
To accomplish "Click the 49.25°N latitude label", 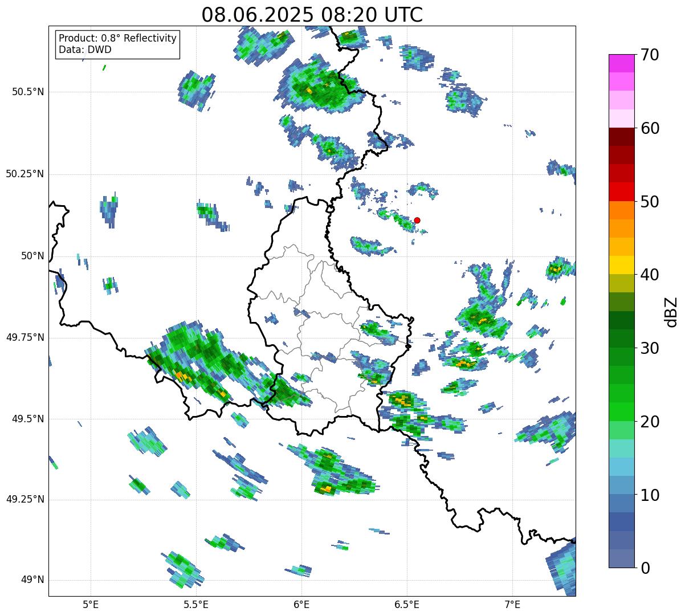I will tap(25, 499).
